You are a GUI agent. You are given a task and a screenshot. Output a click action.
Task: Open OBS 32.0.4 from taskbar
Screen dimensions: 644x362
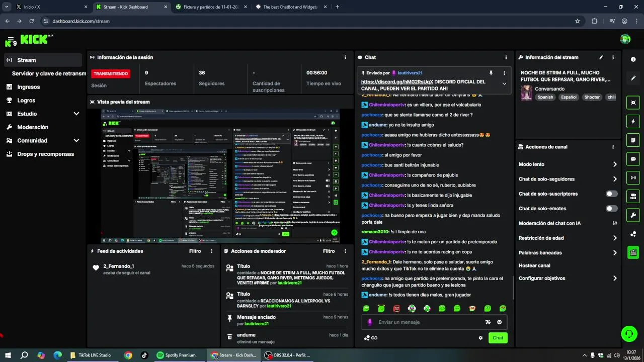tap(288, 355)
